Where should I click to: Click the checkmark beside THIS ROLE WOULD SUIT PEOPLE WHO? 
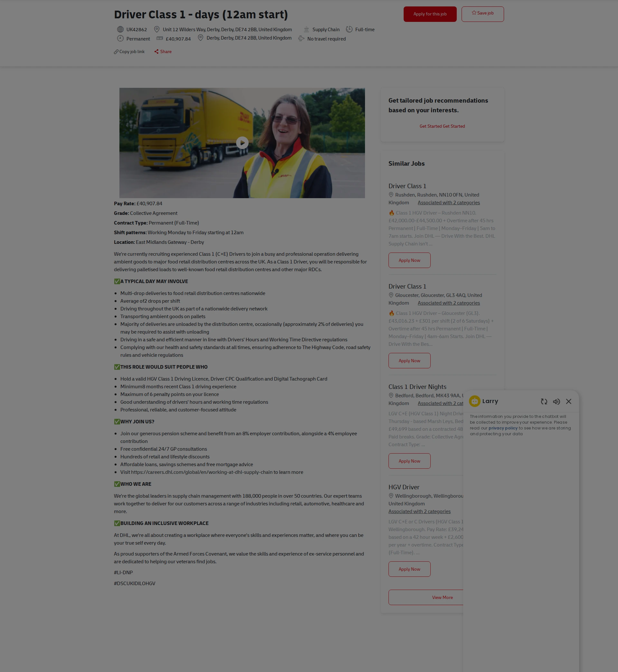[x=117, y=367]
